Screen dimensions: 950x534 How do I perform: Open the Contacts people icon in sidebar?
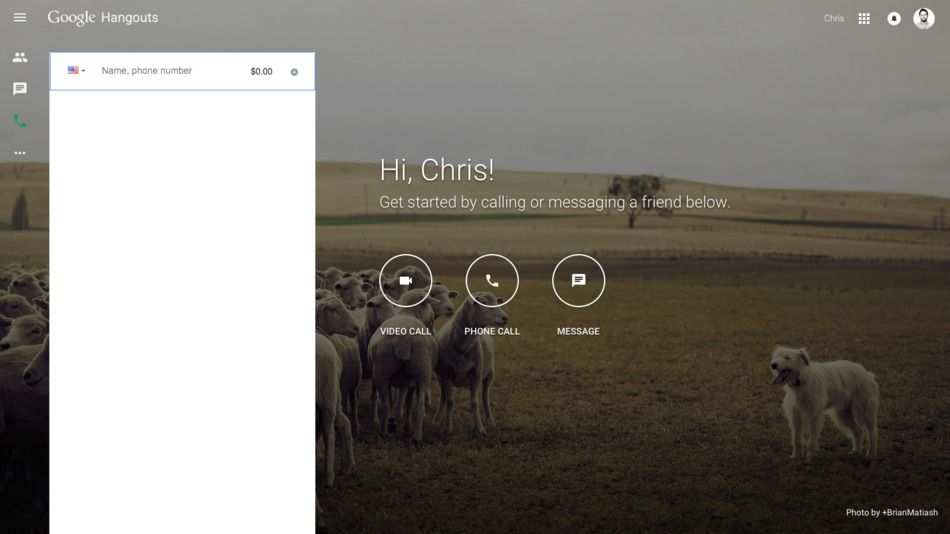(20, 57)
